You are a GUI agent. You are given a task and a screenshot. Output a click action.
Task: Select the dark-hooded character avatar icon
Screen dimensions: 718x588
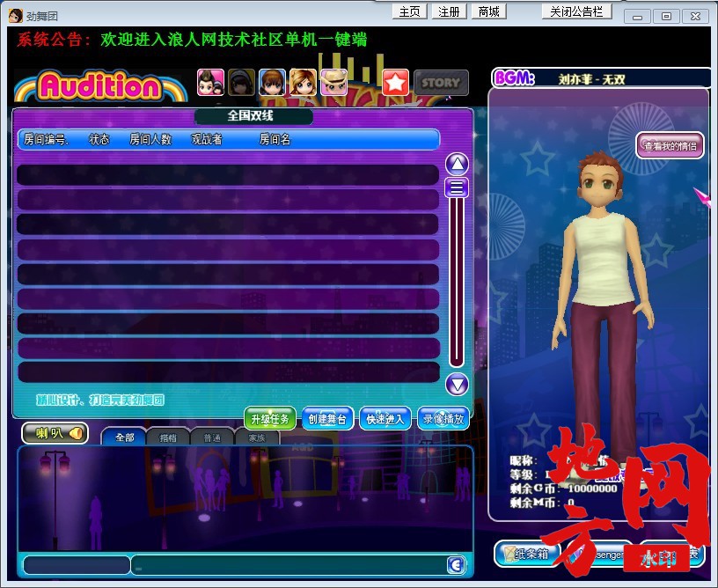pyautogui.click(x=241, y=83)
